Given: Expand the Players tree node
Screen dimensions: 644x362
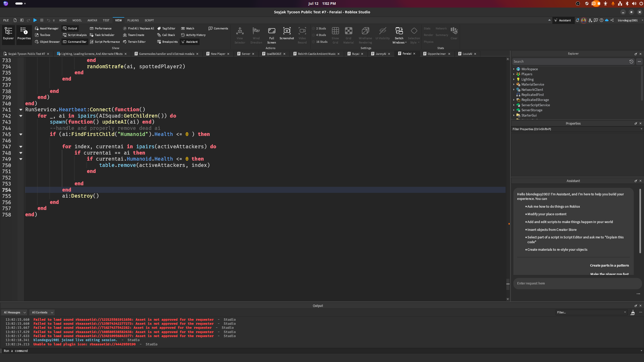Looking at the screenshot, I should (514, 74).
